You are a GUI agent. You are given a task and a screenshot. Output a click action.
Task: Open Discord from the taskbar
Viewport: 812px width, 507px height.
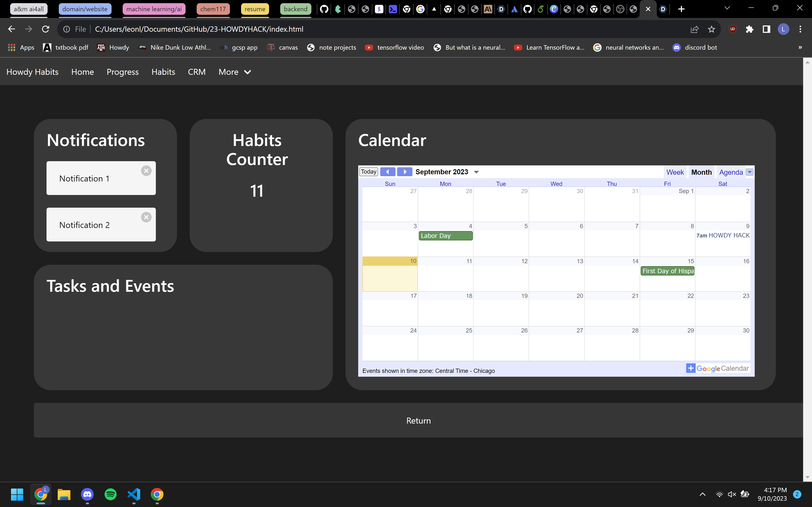pyautogui.click(x=87, y=495)
